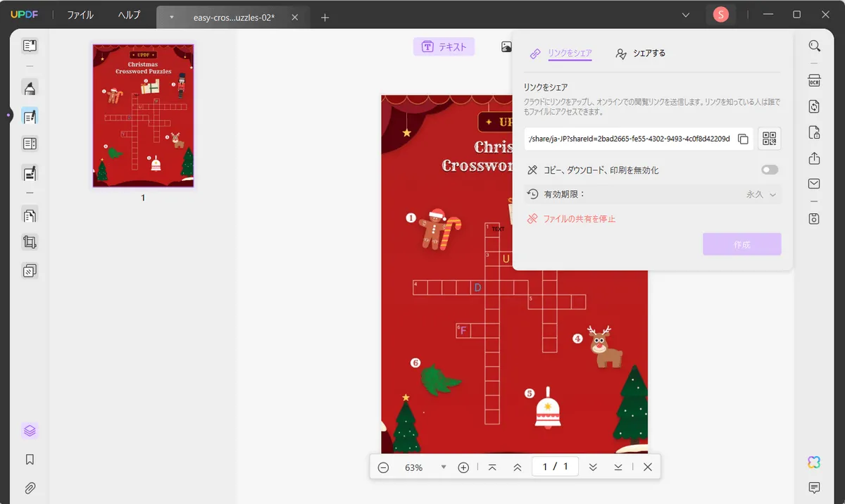
Task: Open the expiration 永久 dropdown
Action: tap(762, 194)
